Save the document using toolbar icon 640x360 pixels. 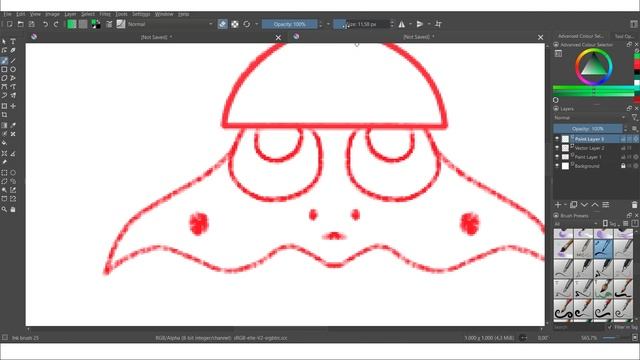tap(31, 24)
